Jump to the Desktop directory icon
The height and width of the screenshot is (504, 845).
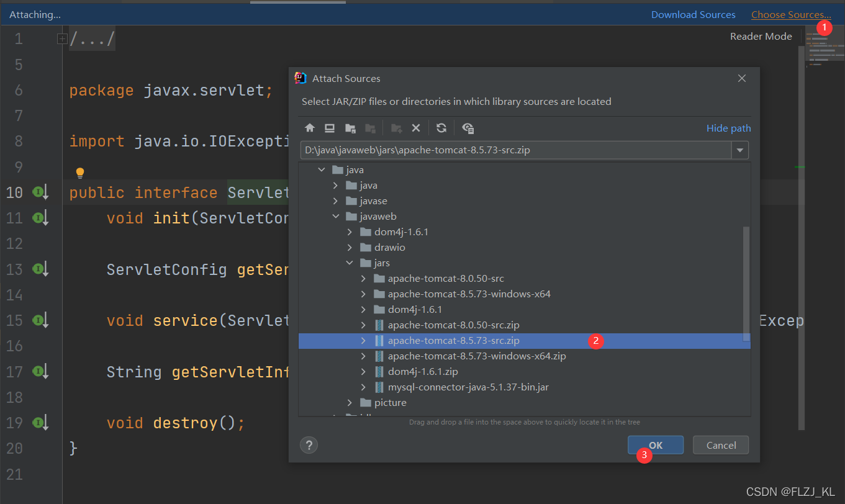(x=330, y=128)
